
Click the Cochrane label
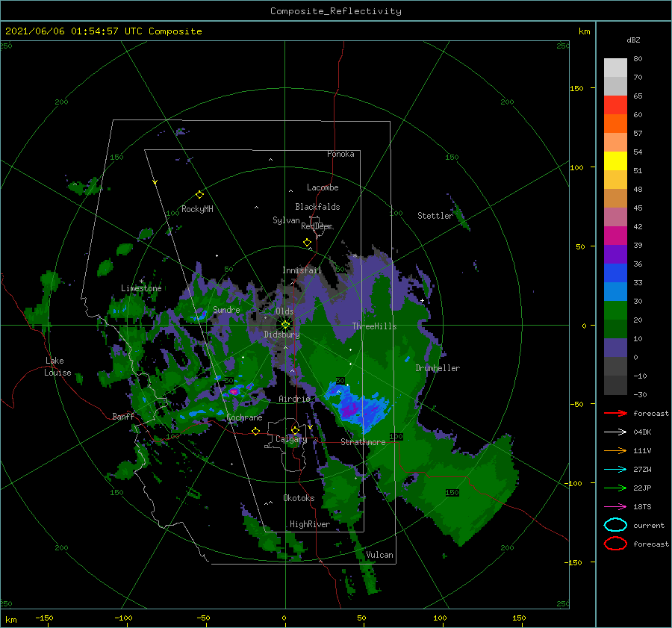(244, 417)
